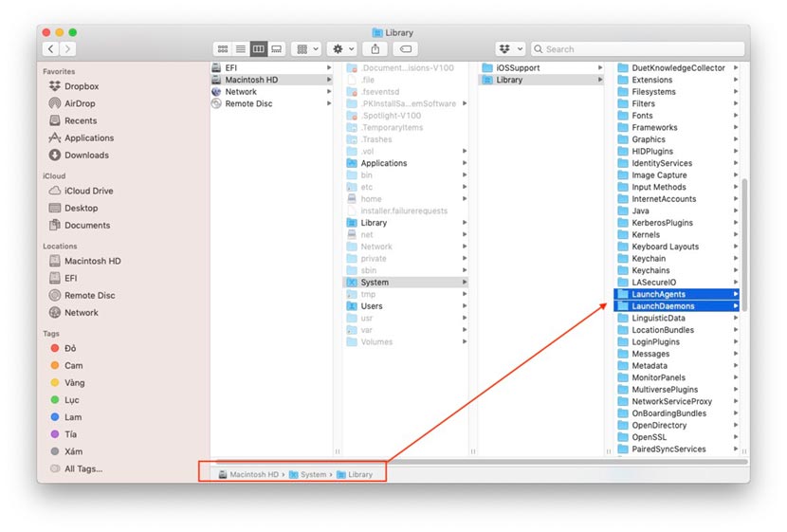Click Macintosh HD in the path bar

coord(248,475)
